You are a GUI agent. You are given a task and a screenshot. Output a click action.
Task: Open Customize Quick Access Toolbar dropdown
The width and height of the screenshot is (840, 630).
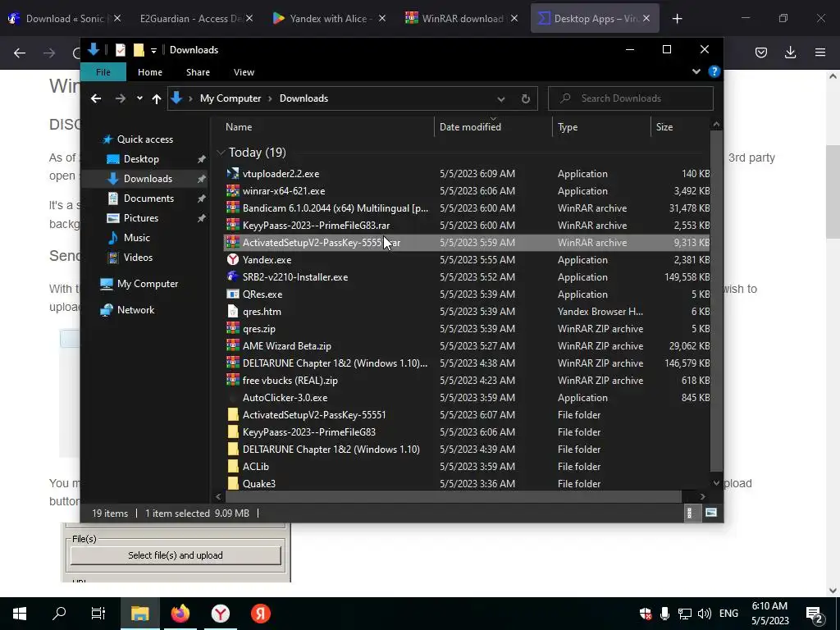[x=153, y=50]
